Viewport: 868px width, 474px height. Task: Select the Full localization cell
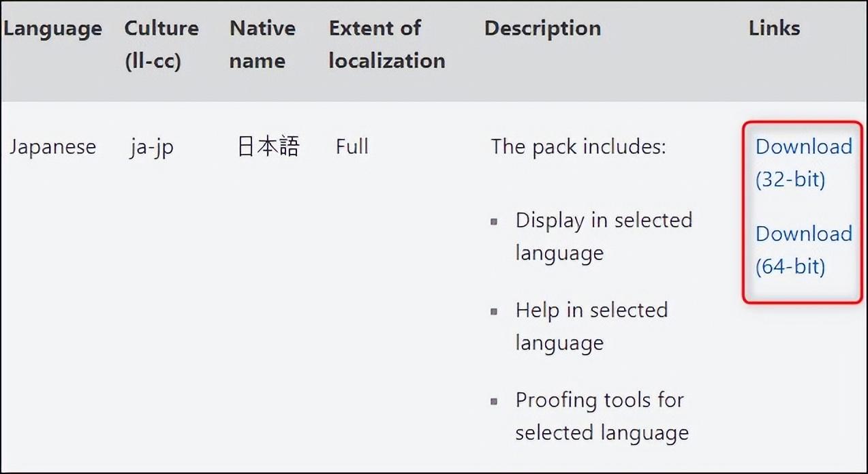point(352,147)
